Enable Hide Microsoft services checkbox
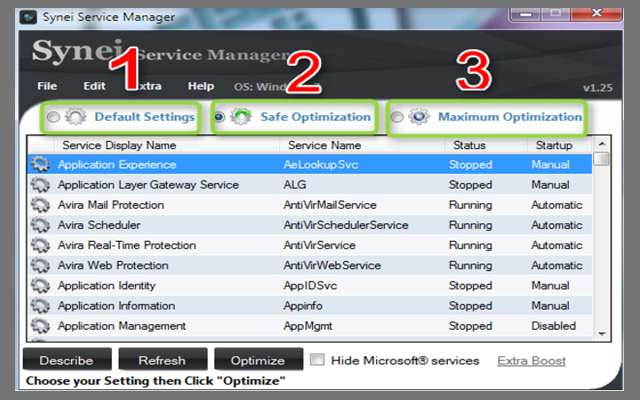The width and height of the screenshot is (640, 400). point(317,360)
